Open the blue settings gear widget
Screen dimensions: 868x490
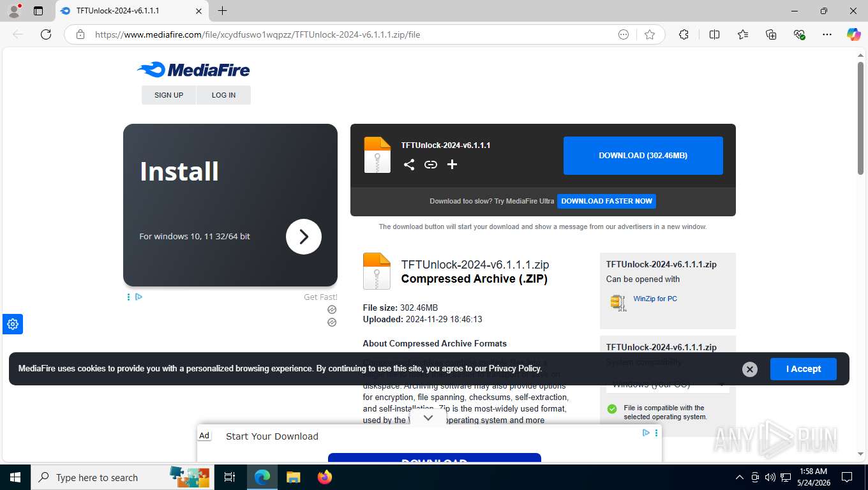pyautogui.click(x=12, y=324)
